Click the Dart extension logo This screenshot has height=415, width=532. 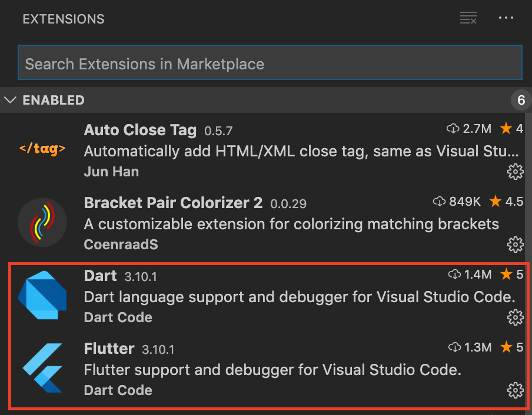pyautogui.click(x=42, y=294)
